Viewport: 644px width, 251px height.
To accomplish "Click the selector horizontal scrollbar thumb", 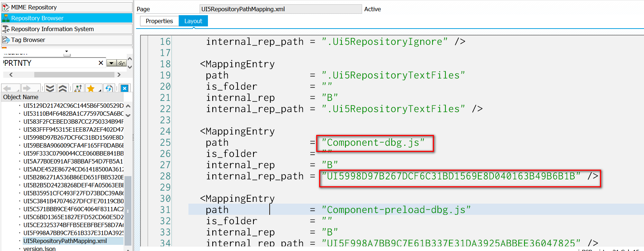I will (74, 75).
